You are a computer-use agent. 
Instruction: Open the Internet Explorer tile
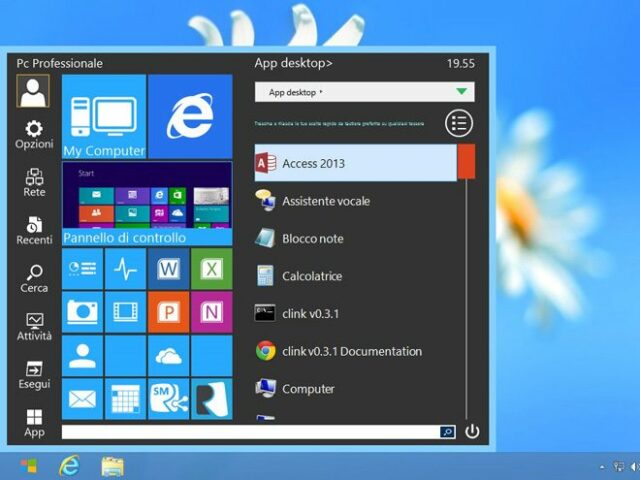(190, 116)
